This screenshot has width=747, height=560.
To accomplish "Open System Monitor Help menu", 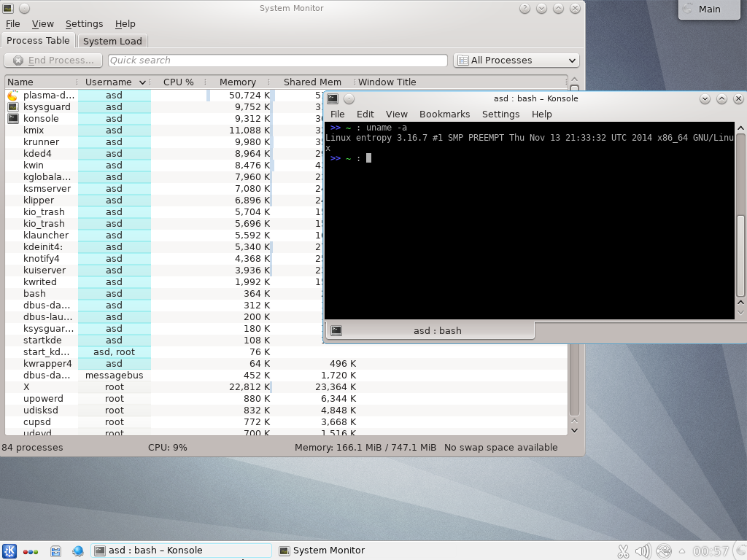I will coord(125,24).
